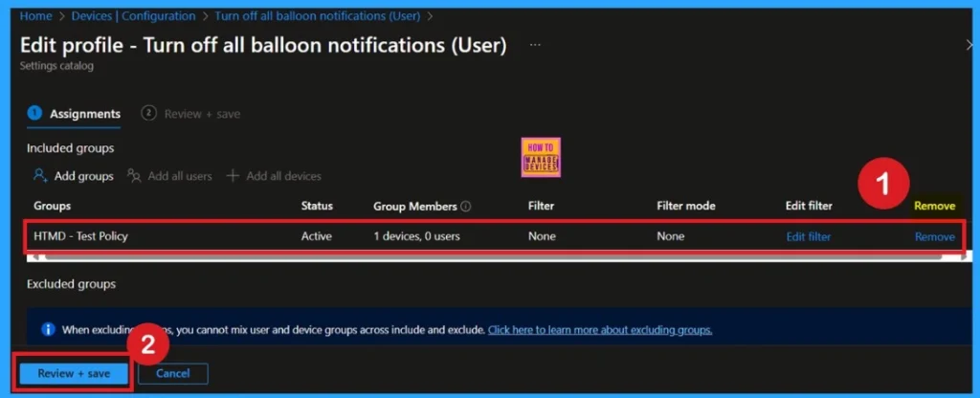Click Active status in HTMD row
This screenshot has width=980, height=398.
point(316,236)
